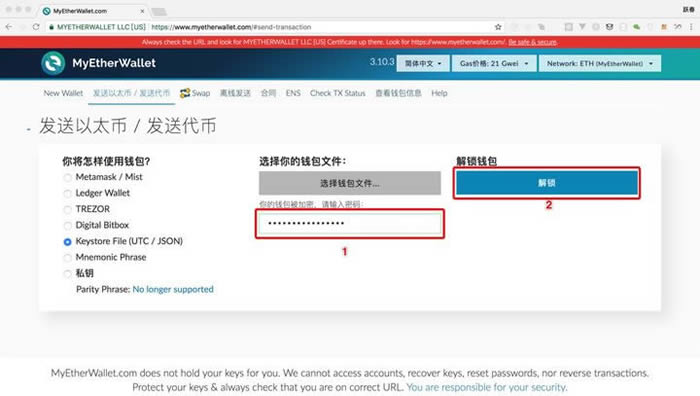Bookmark the page with the star icon
700x396 pixels.
click(498, 27)
